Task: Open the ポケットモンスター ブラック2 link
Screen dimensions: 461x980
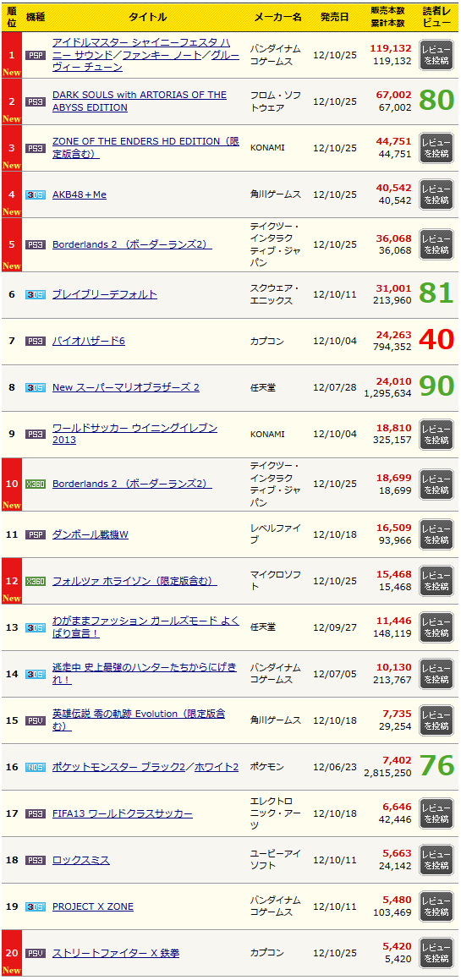Action: [x=119, y=767]
